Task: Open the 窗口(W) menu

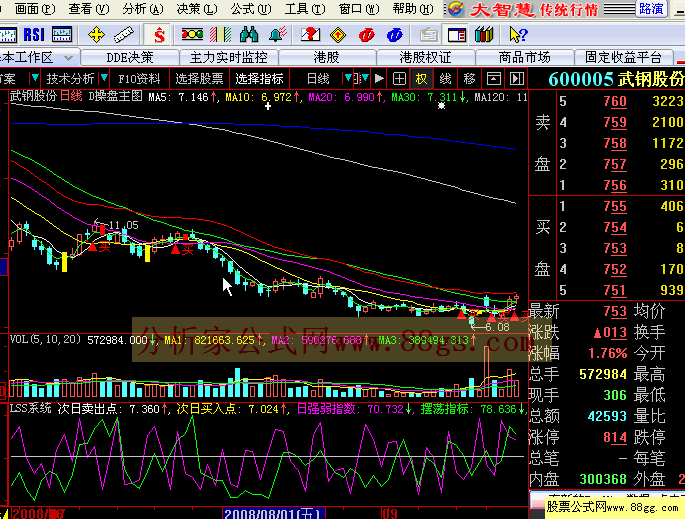Action: coord(359,9)
